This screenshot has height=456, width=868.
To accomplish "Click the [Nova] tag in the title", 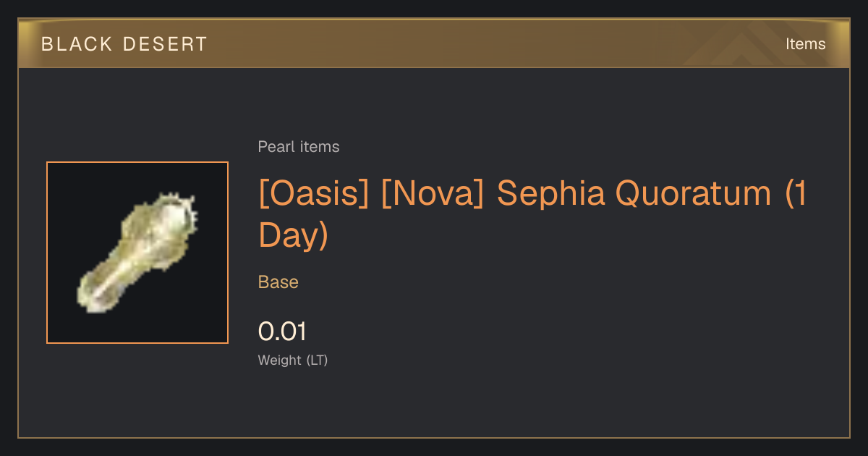I will coord(431,195).
